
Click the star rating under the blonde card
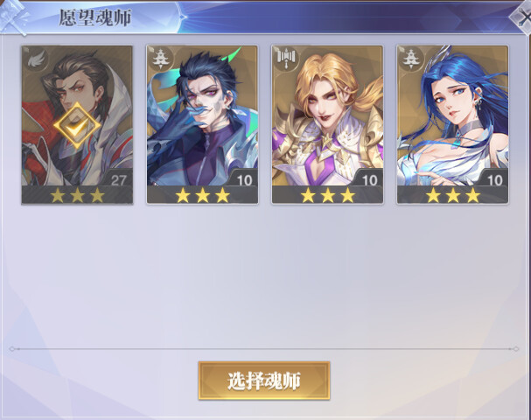[x=328, y=196]
